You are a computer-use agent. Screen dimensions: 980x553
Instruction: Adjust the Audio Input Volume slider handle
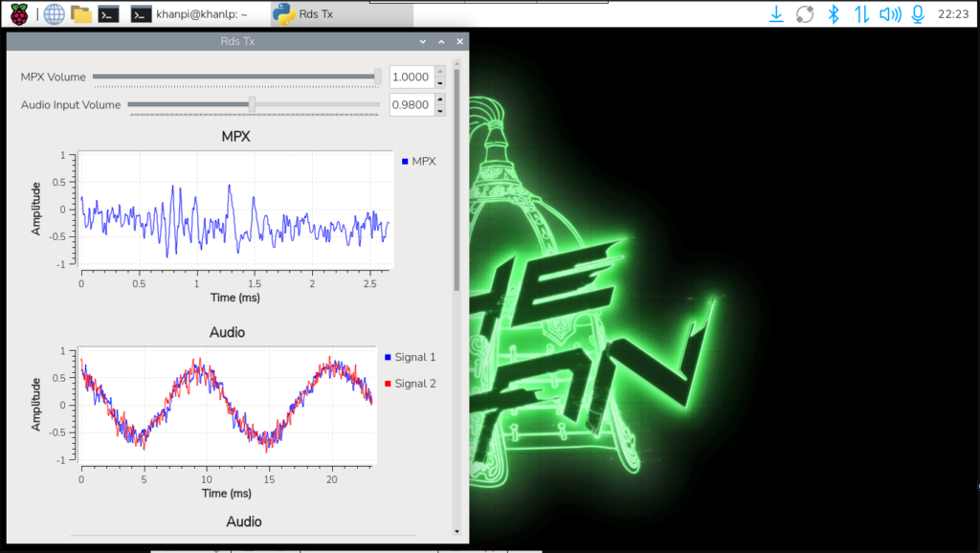(252, 104)
